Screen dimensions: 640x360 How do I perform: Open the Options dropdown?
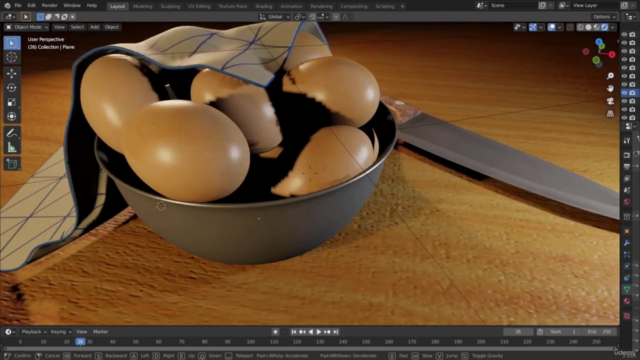coord(604,17)
